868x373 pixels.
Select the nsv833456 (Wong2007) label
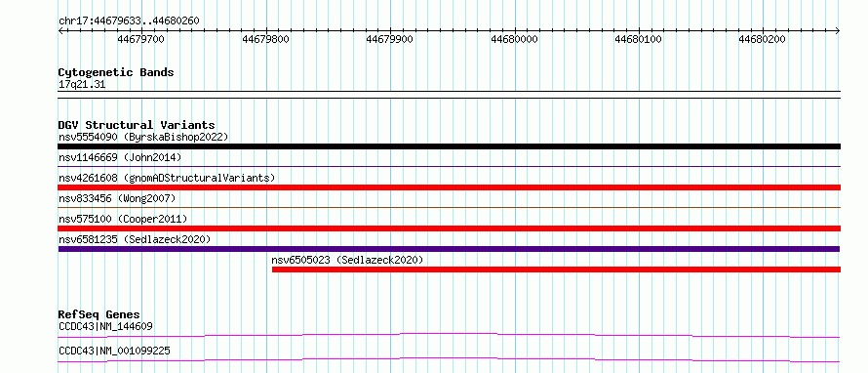[x=117, y=198]
